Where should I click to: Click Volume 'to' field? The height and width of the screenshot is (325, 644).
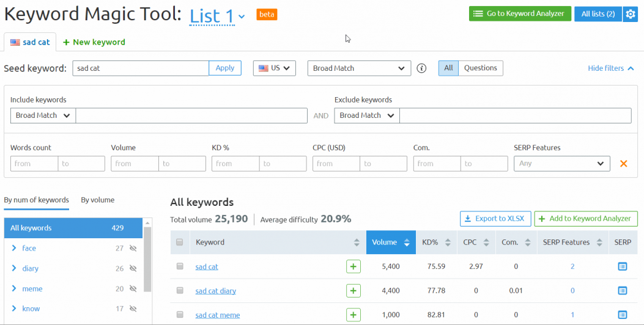coord(182,163)
